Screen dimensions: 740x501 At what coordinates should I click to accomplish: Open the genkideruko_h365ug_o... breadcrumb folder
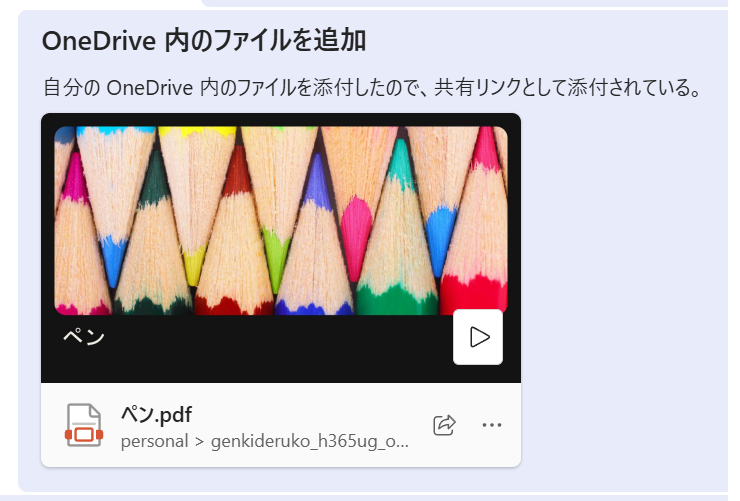[x=310, y=442]
